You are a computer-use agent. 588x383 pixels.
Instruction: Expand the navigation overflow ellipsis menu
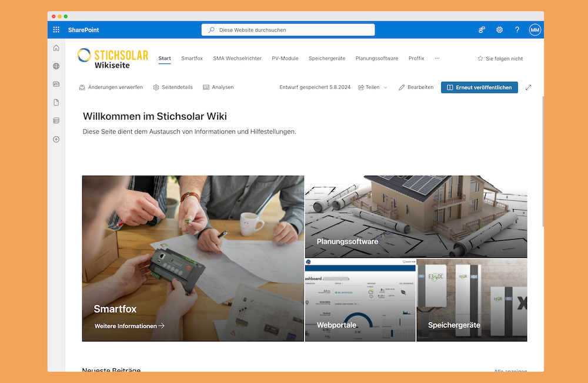coord(437,59)
